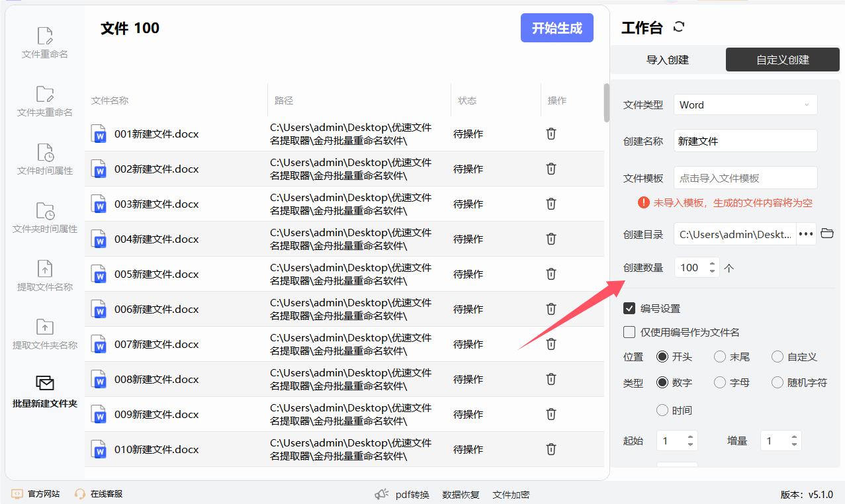845x504 pixels.
Task: Click the 创建数量 stepper arrows
Action: [712, 267]
